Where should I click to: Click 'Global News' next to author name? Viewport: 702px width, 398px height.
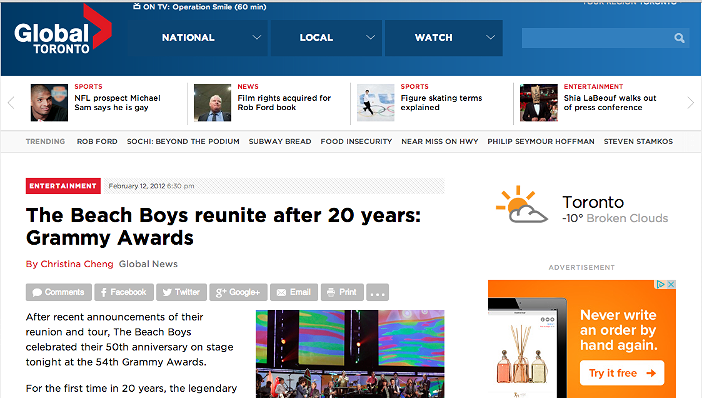(148, 264)
